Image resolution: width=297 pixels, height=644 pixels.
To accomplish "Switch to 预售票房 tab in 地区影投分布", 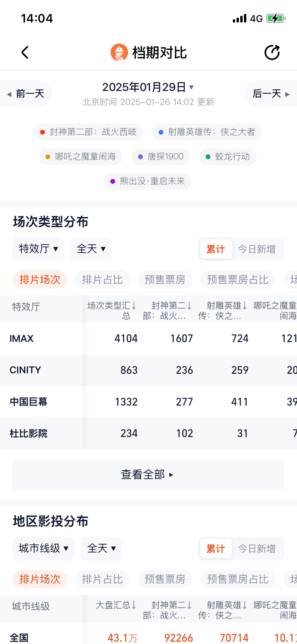I will (165, 579).
